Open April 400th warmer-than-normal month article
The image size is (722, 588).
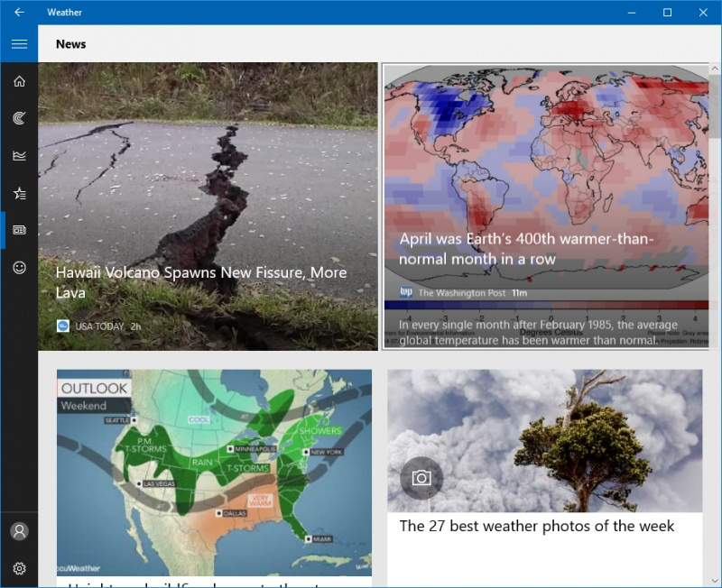(546, 207)
